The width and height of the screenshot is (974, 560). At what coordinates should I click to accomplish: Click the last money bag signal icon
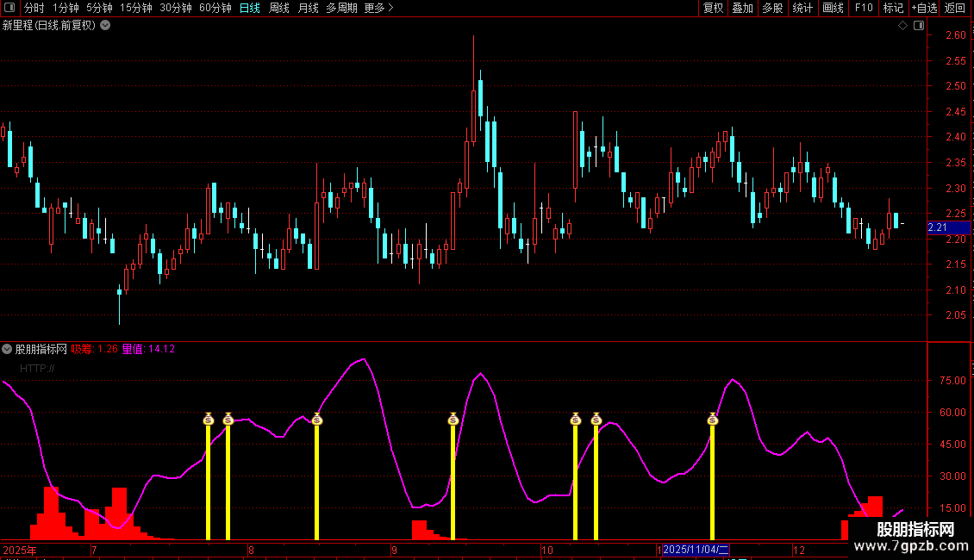click(x=713, y=419)
